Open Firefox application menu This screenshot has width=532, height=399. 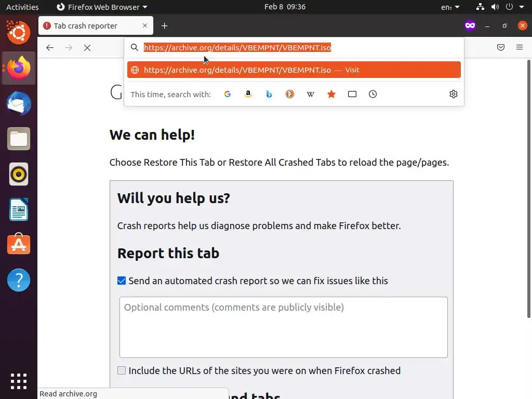tap(520, 47)
